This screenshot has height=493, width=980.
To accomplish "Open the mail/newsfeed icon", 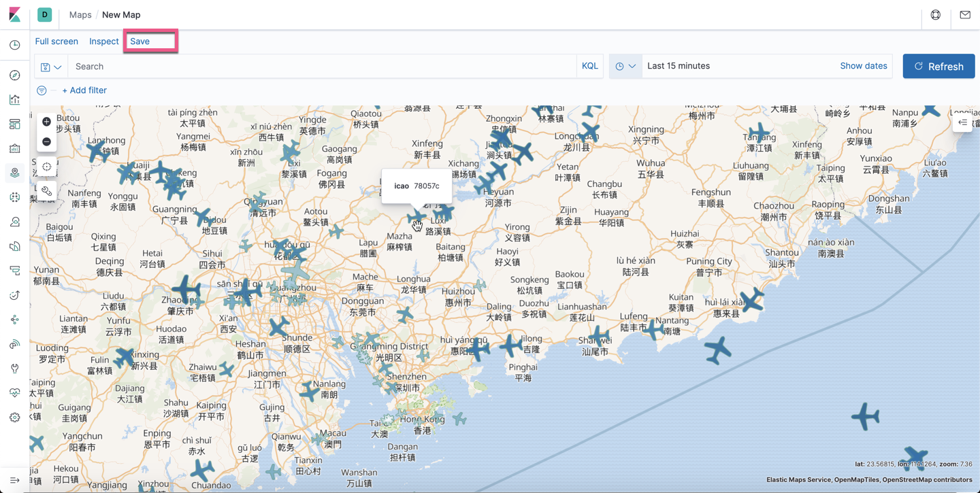I will point(965,15).
